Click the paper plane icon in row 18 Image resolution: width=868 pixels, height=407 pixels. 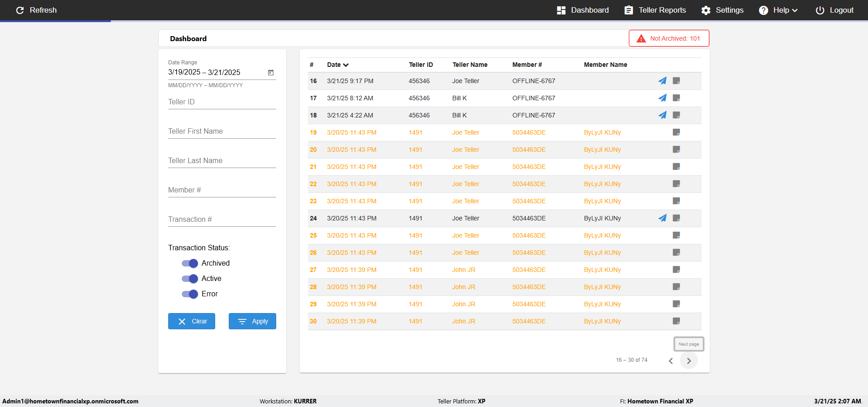click(x=662, y=115)
